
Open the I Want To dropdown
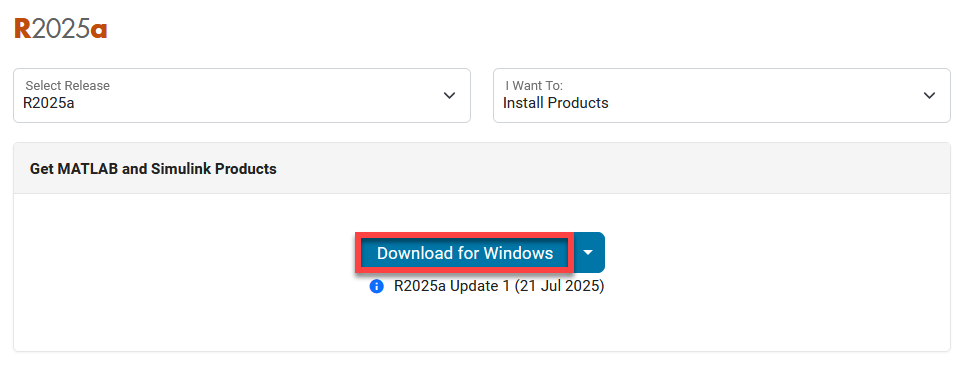(721, 95)
